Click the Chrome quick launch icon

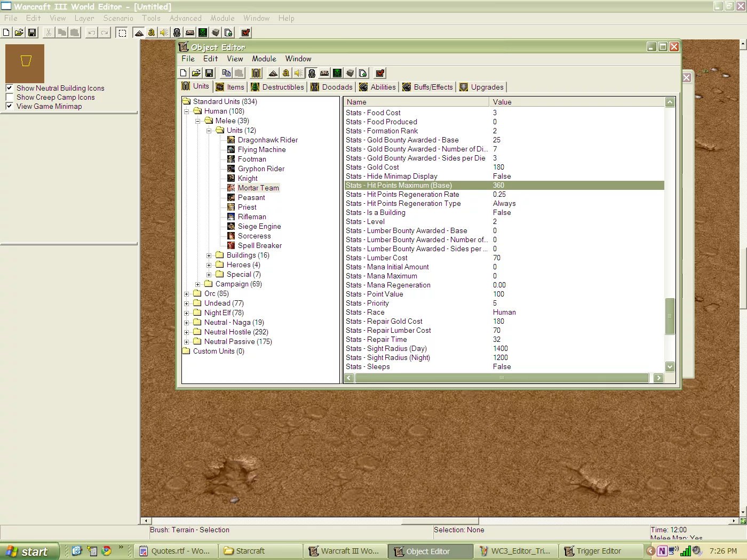coord(106,551)
